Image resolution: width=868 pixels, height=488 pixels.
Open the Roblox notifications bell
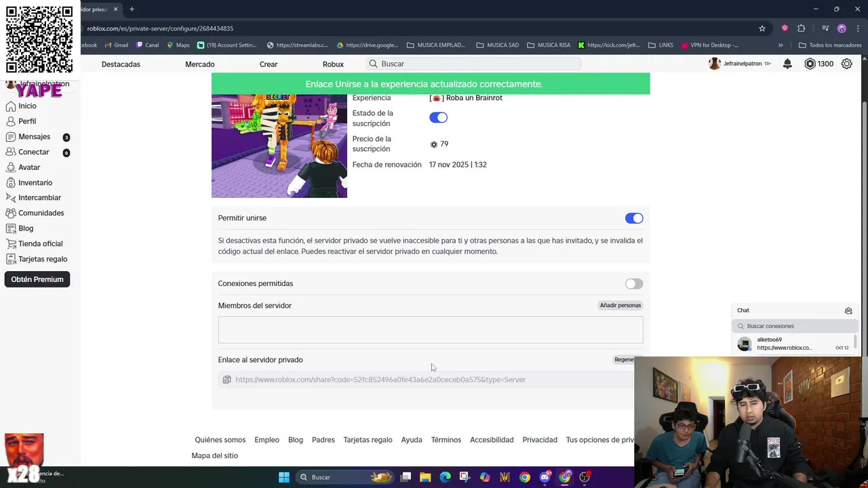point(787,64)
